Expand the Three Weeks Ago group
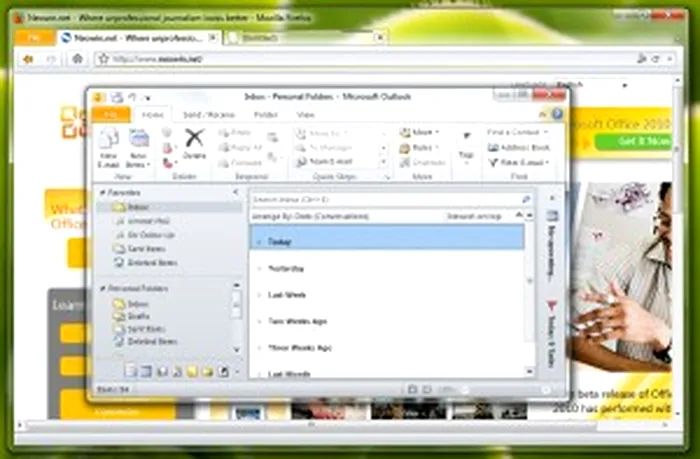This screenshot has width=700, height=459. [259, 348]
